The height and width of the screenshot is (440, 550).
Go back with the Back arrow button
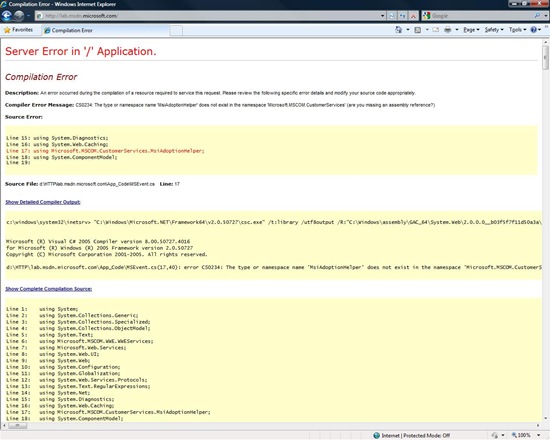[6, 16]
